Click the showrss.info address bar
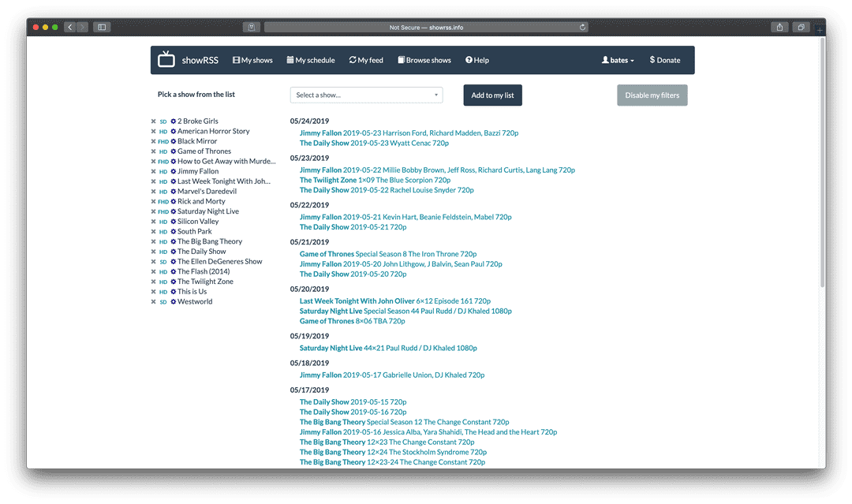Viewport: 852px width, 504px height. pos(426,27)
